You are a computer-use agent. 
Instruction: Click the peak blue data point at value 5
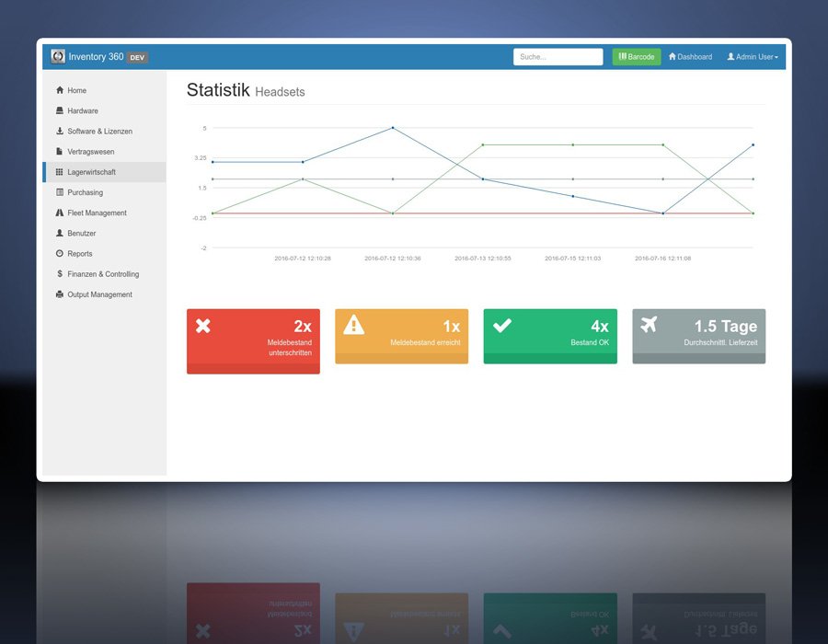(x=392, y=128)
